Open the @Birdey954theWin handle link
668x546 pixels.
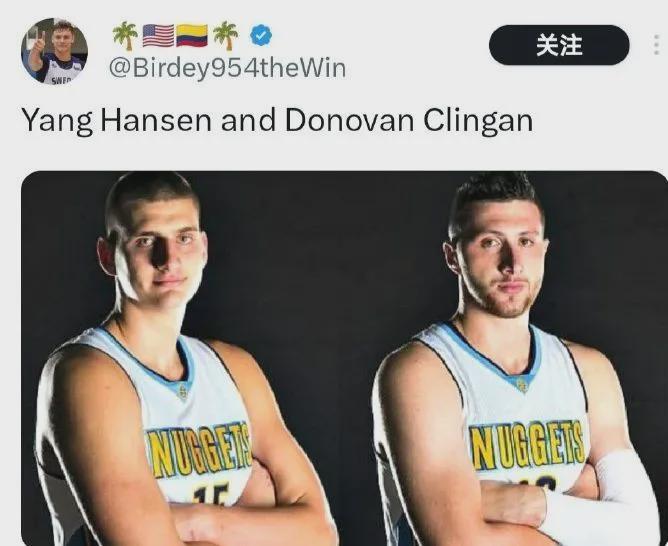click(x=227, y=68)
